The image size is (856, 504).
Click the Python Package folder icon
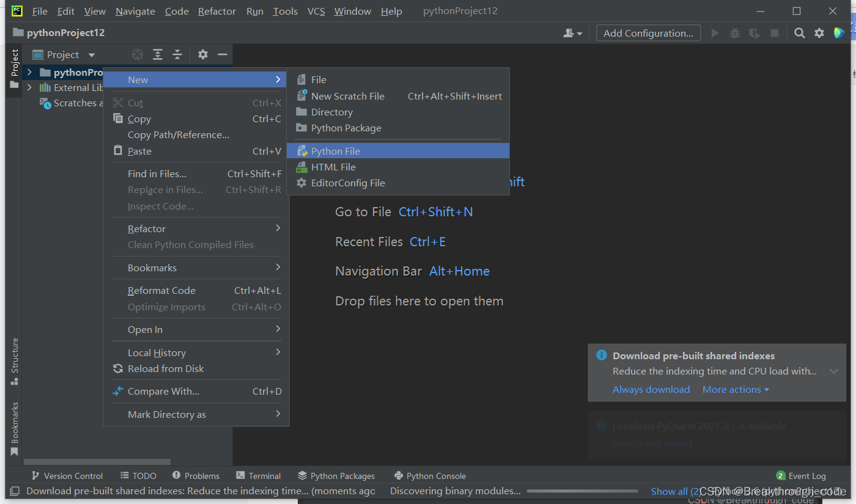[301, 128]
